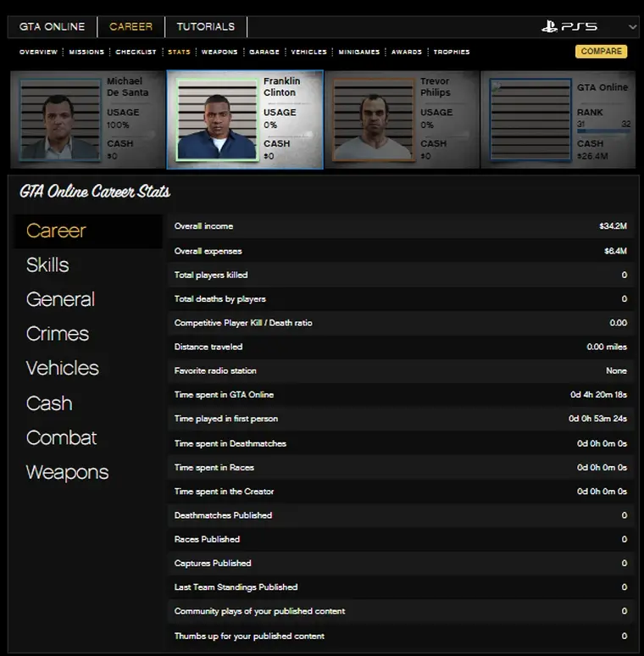Click the GTA Online Career Stats heading

[95, 192]
